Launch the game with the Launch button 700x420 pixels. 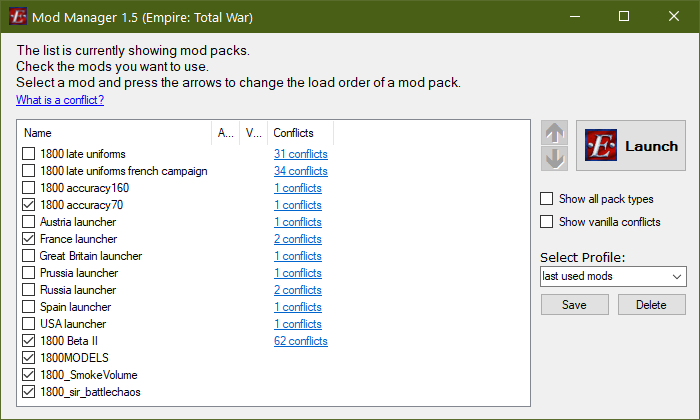(631, 146)
